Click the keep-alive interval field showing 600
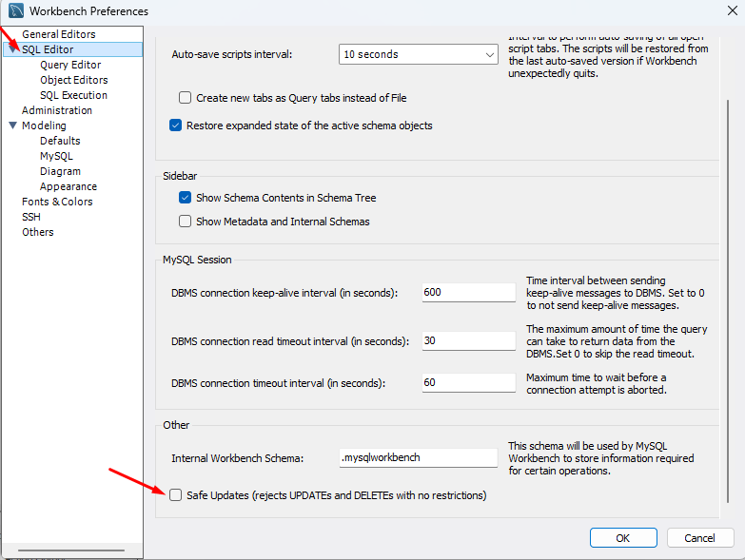This screenshot has width=745, height=560. pyautogui.click(x=468, y=292)
